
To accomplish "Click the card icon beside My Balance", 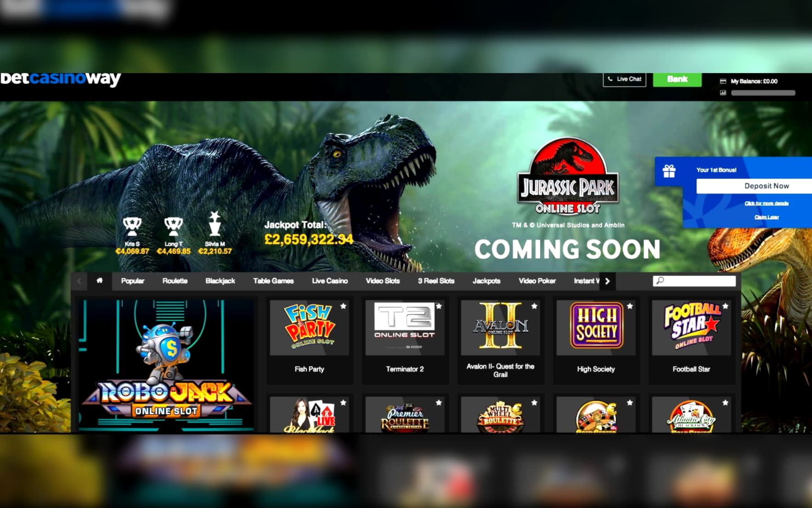I will tap(723, 81).
